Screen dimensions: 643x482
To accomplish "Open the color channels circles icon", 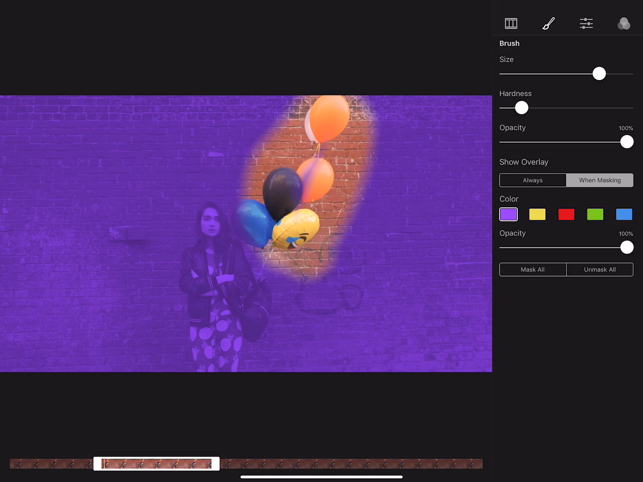I will [624, 23].
